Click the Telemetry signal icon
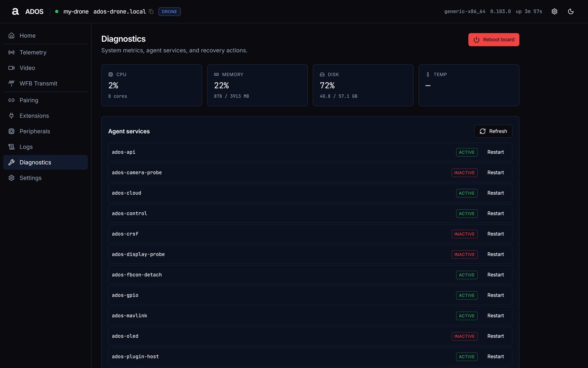Screen dimensions: 588x368 coord(11,52)
